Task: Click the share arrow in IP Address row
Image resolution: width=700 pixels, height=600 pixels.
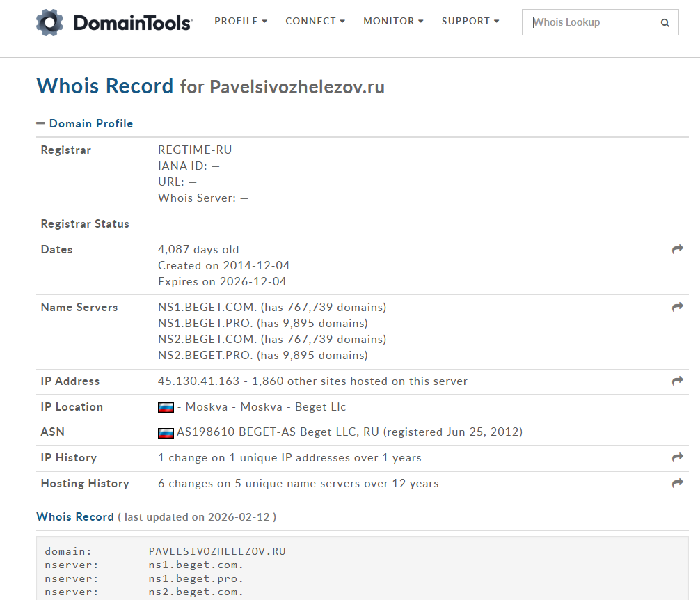Action: 677,381
